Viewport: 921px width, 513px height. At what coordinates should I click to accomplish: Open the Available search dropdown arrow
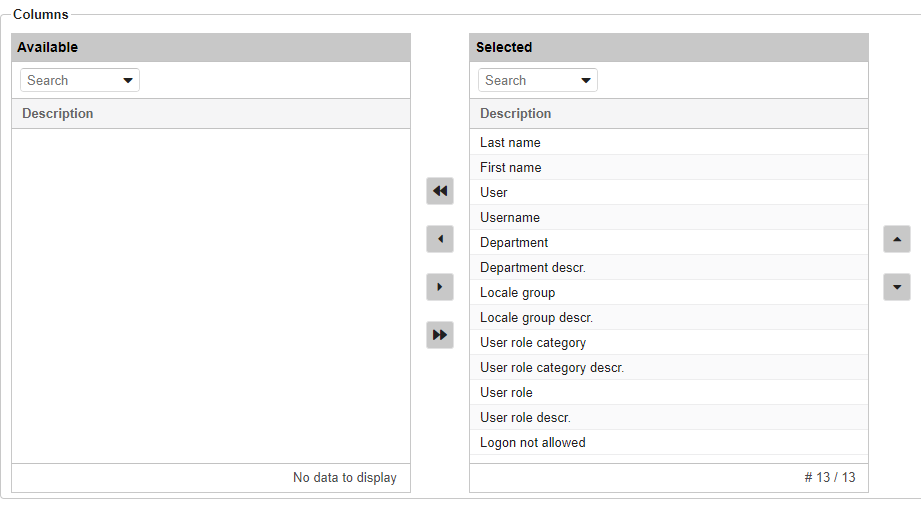[128, 81]
